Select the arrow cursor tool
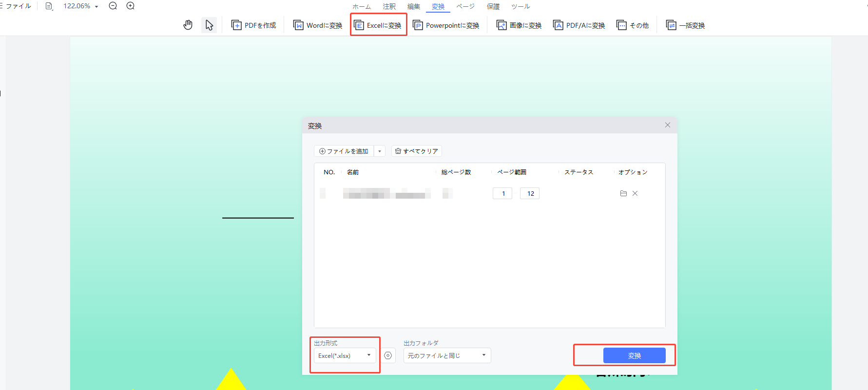Screen dimensions: 868x390 pyautogui.click(x=209, y=25)
